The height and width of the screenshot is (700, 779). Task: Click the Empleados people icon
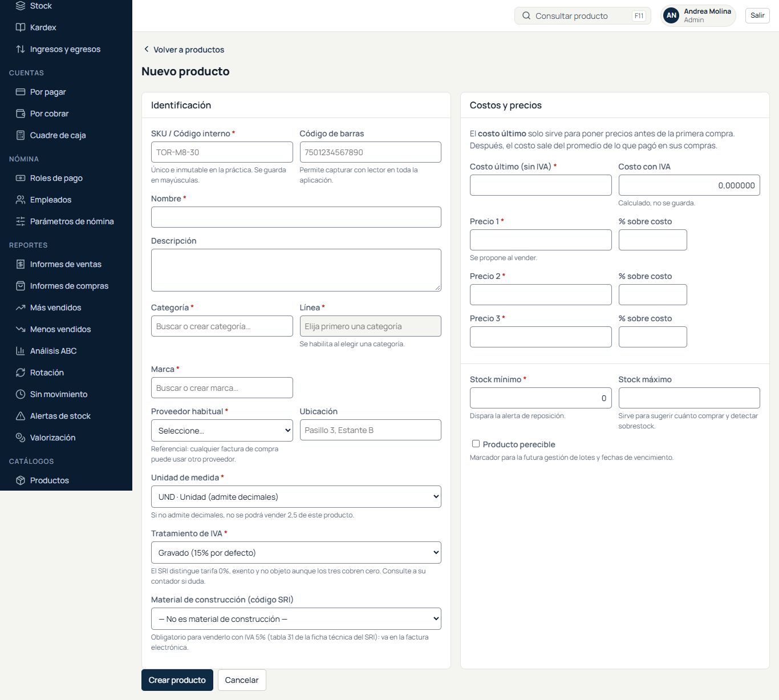pos(21,200)
